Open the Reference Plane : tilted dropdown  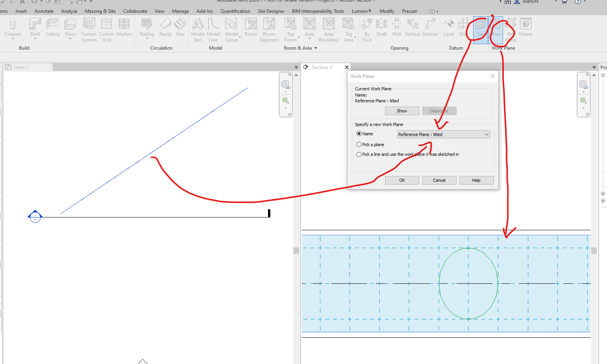tap(444, 135)
